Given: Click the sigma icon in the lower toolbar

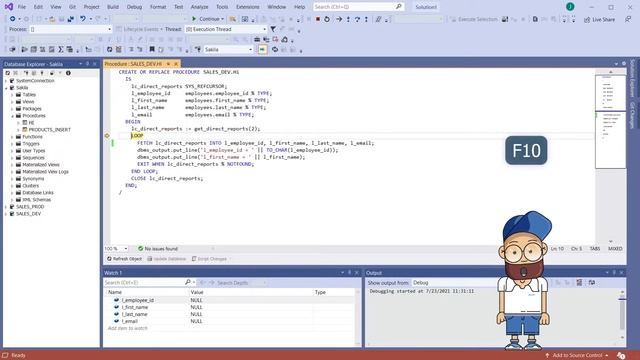Looking at the screenshot, I should point(60,49).
